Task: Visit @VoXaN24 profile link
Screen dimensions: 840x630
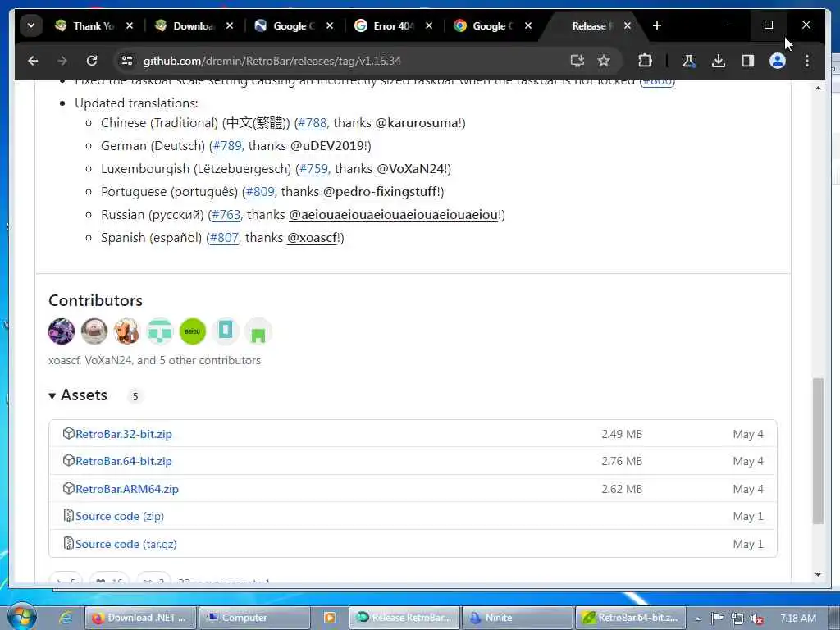Action: point(410,169)
